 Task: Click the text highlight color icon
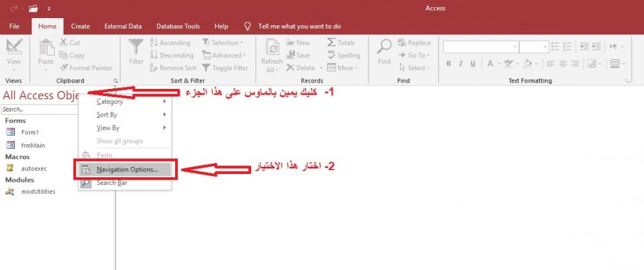click(509, 63)
